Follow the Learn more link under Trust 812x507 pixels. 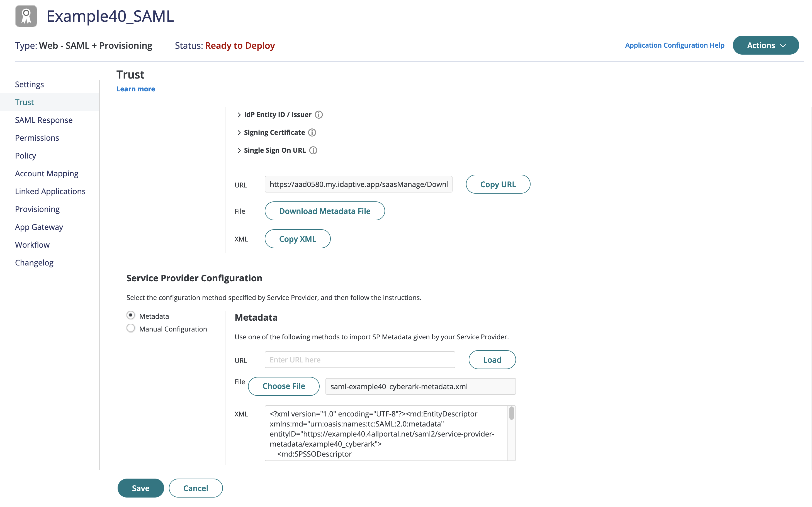coord(135,89)
